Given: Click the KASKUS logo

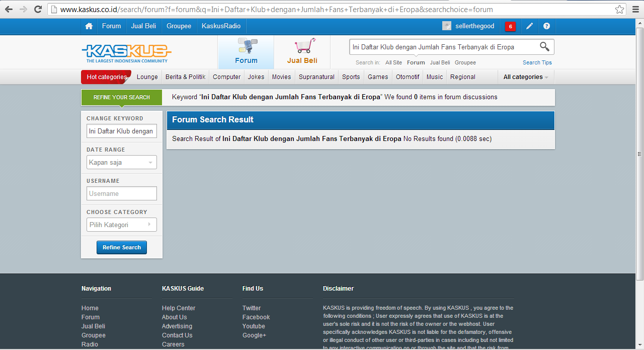Looking at the screenshot, I should tap(127, 53).
